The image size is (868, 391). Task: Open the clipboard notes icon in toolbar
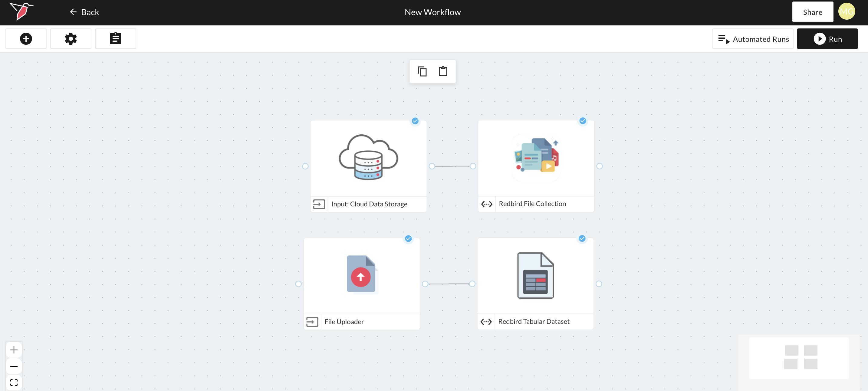[115, 39]
